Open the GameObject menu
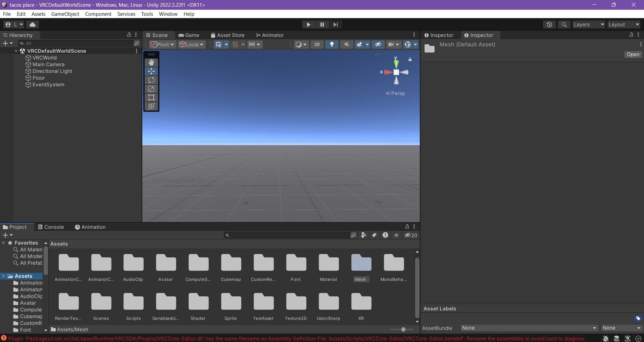 pos(65,14)
